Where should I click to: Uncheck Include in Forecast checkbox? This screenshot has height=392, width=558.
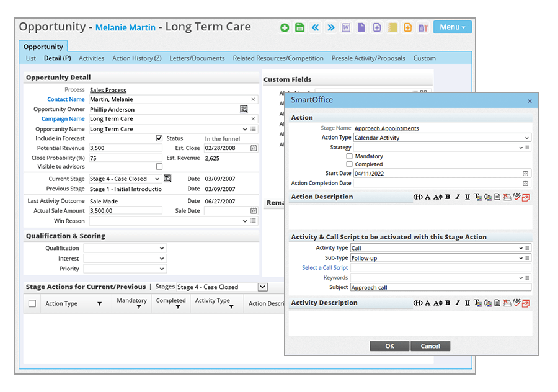point(159,138)
